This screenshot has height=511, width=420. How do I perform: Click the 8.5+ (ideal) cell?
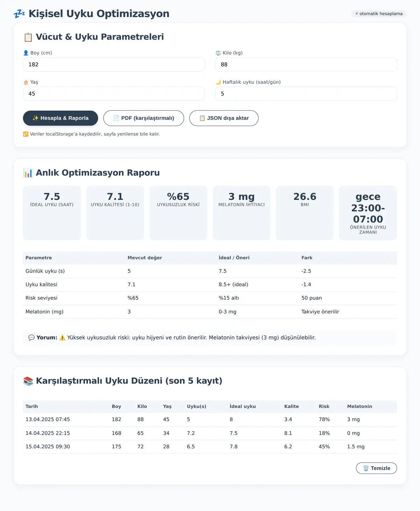click(233, 285)
